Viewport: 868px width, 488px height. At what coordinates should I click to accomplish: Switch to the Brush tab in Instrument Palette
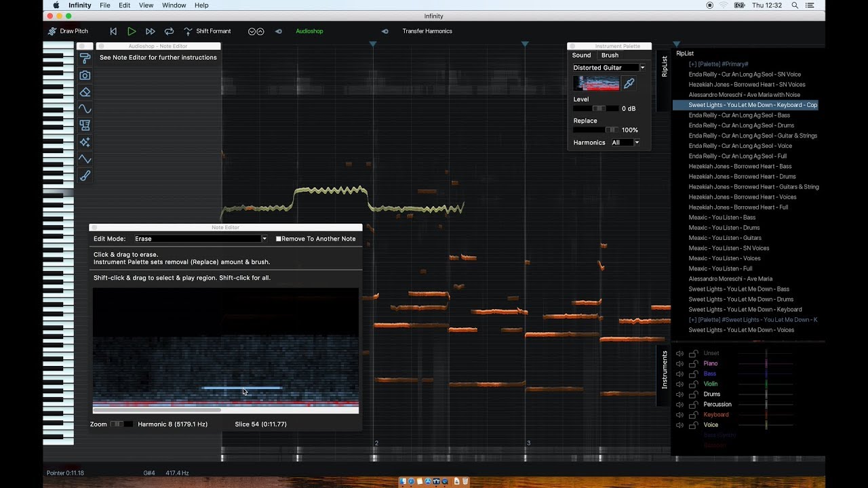click(x=610, y=56)
